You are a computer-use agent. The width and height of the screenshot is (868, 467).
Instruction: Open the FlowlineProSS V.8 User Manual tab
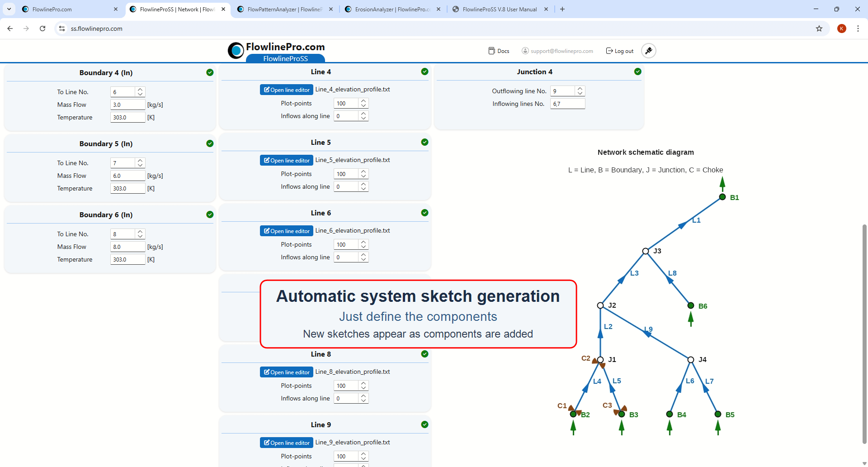pos(496,9)
